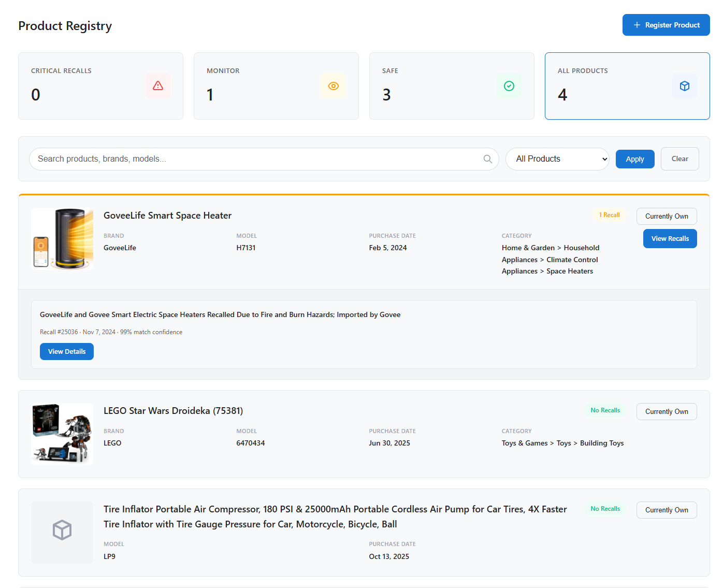Viewport: 723px width, 588px height.
Task: Open the All Products filter dropdown
Action: point(557,159)
